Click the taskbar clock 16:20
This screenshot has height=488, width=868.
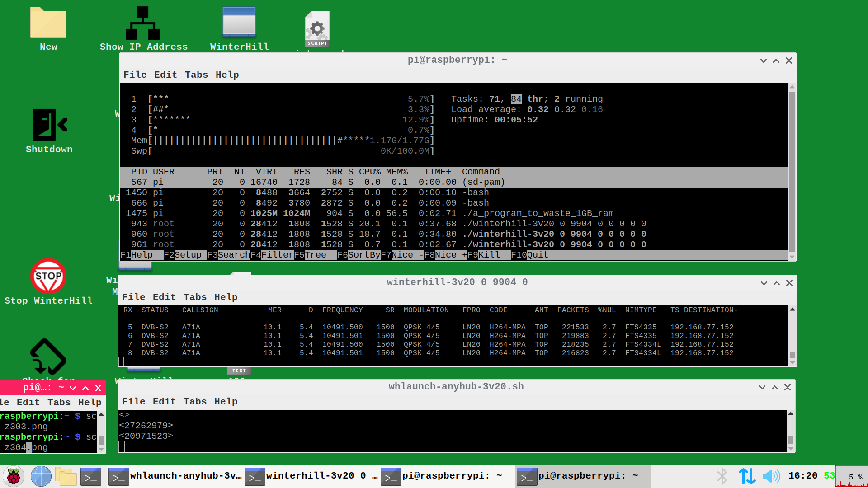(x=803, y=476)
